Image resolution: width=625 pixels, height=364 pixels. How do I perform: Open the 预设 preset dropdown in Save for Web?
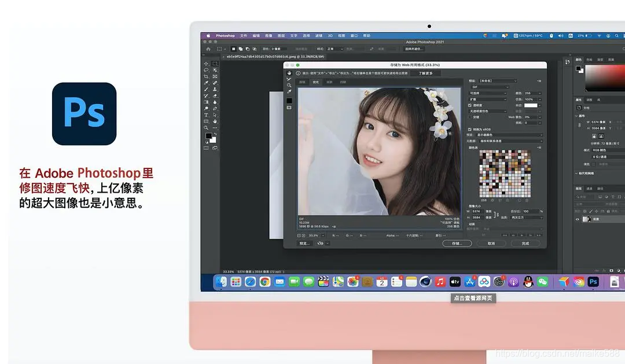click(498, 81)
